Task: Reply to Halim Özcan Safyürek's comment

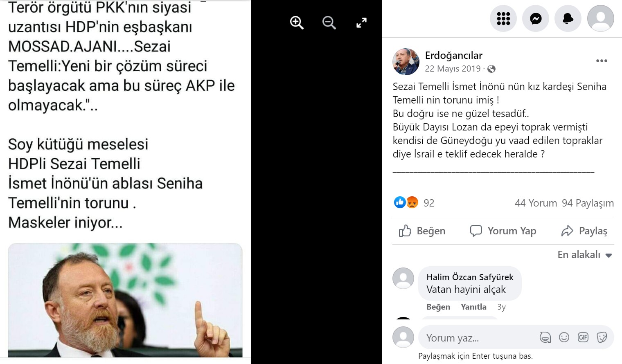Action: point(473,307)
